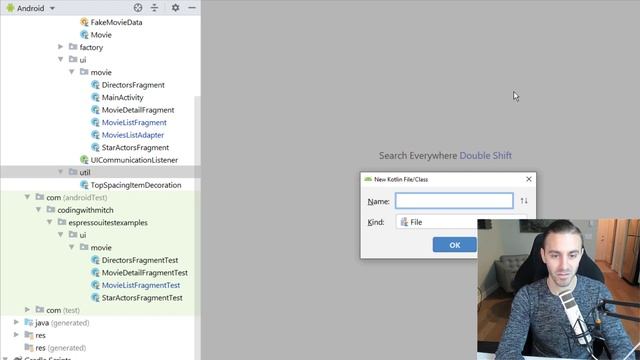Click the MoviesListAdapter class icon

pyautogui.click(x=96, y=135)
